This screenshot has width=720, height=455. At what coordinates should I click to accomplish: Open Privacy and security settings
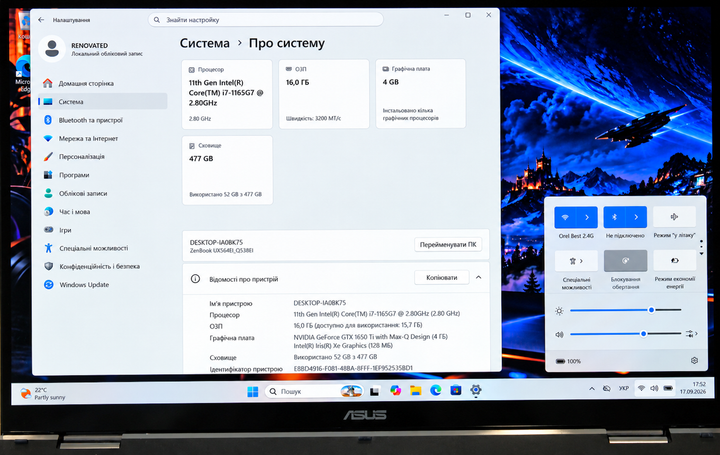(x=103, y=266)
